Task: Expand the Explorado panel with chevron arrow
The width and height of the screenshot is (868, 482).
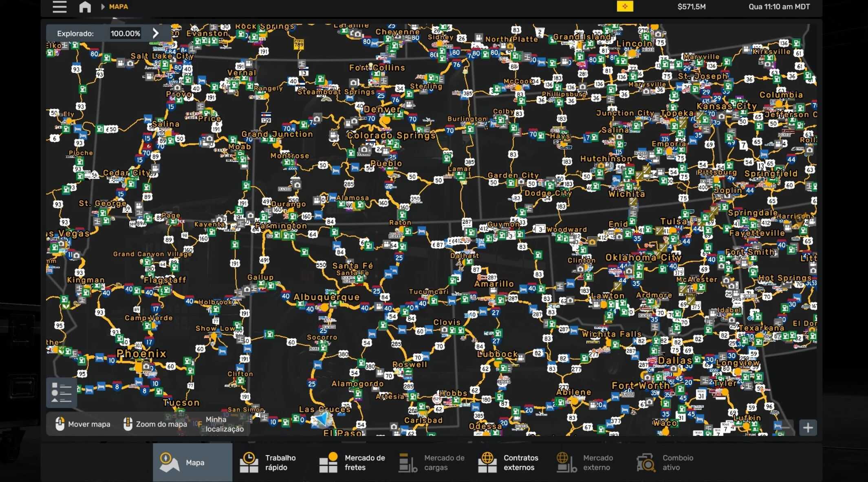Action: [x=156, y=33]
